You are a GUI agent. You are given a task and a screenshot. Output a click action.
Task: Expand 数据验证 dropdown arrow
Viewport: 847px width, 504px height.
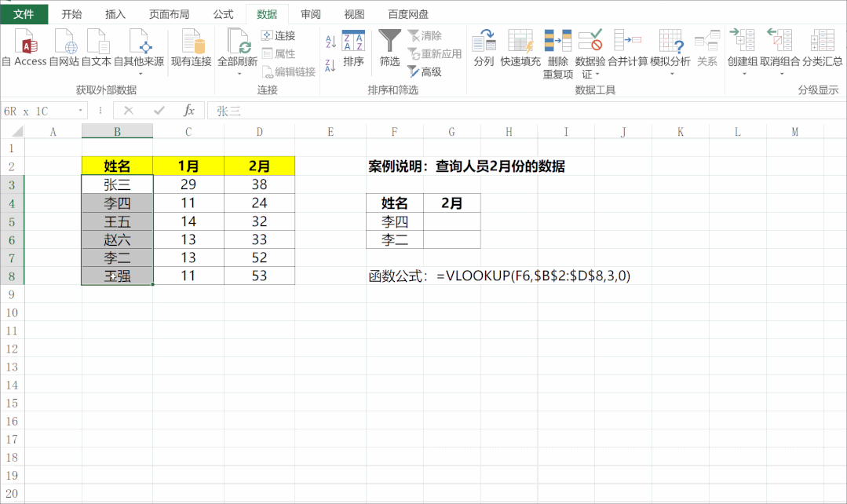point(597,74)
